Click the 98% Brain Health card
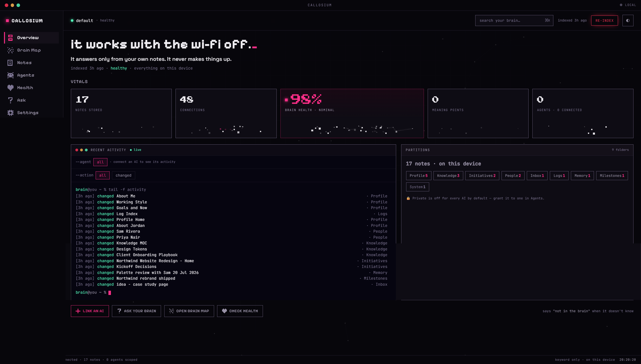Image resolution: width=641 pixels, height=364 pixels. (352, 113)
